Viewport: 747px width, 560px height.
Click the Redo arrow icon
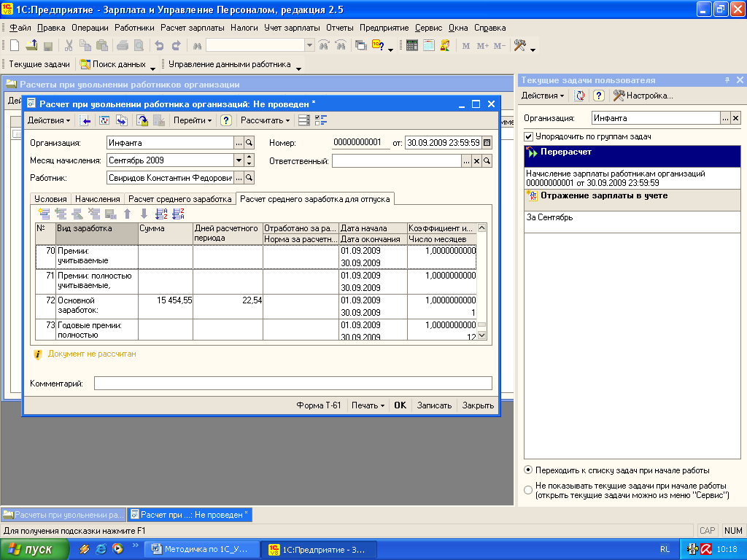coord(177,46)
